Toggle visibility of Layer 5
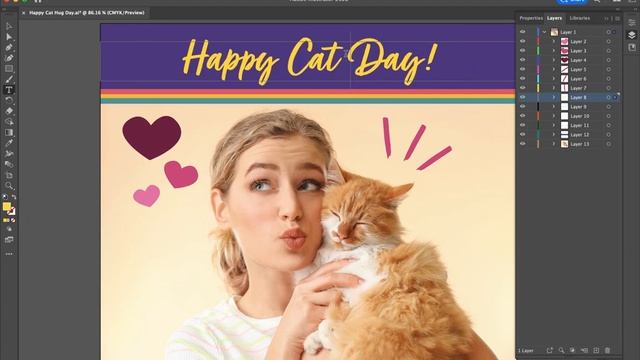The width and height of the screenshot is (640, 360). [x=522, y=69]
